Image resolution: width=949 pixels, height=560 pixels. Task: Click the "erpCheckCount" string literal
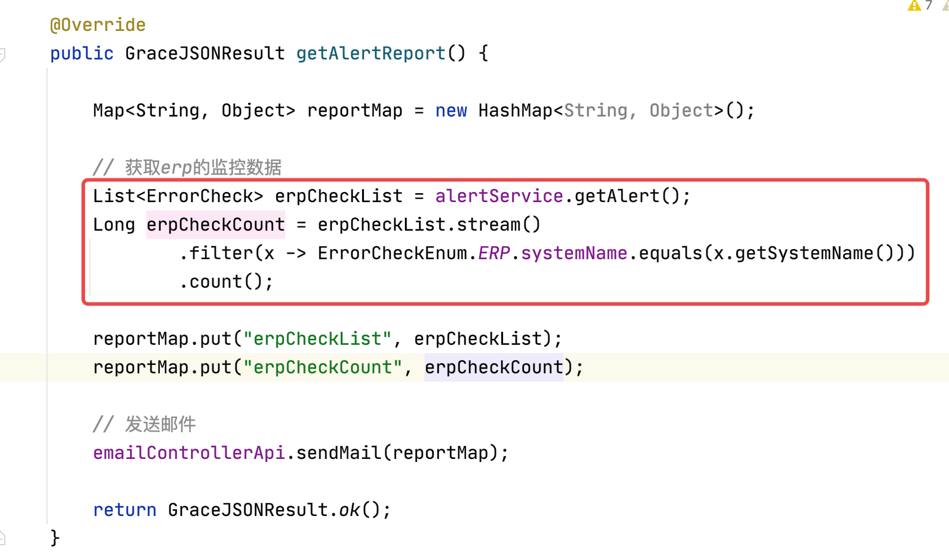click(x=323, y=367)
